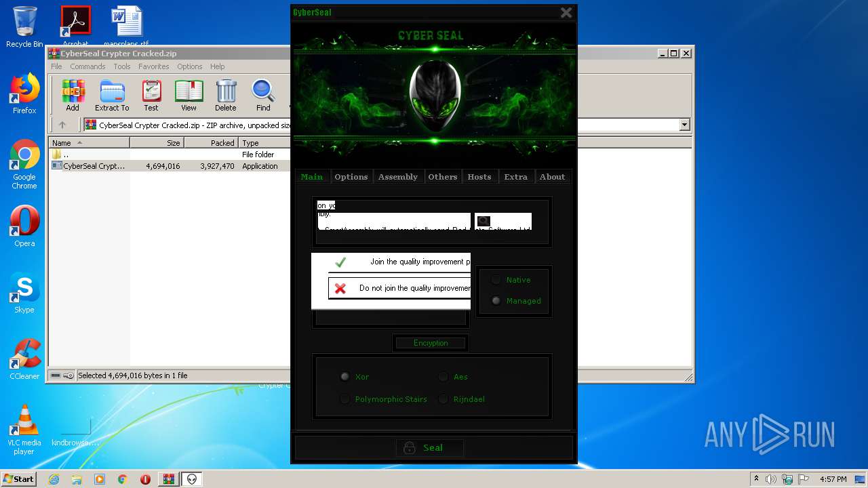Viewport: 868px width, 488px height.
Task: Launch Skype from the desktop
Action: click(x=24, y=293)
